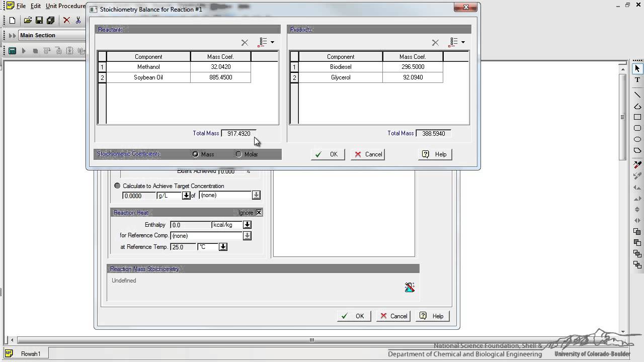
Task: Open file using folder icon
Action: click(x=28, y=21)
